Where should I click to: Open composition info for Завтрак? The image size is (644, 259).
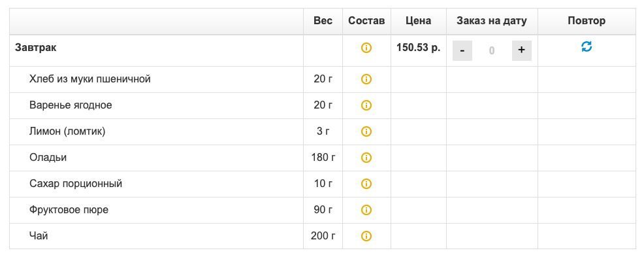pyautogui.click(x=366, y=48)
